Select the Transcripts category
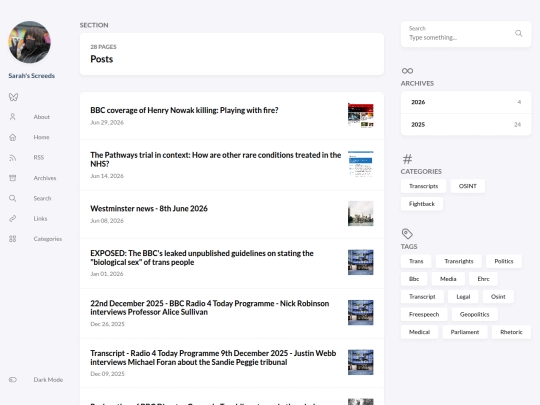This screenshot has height=405, width=540. coord(424,186)
